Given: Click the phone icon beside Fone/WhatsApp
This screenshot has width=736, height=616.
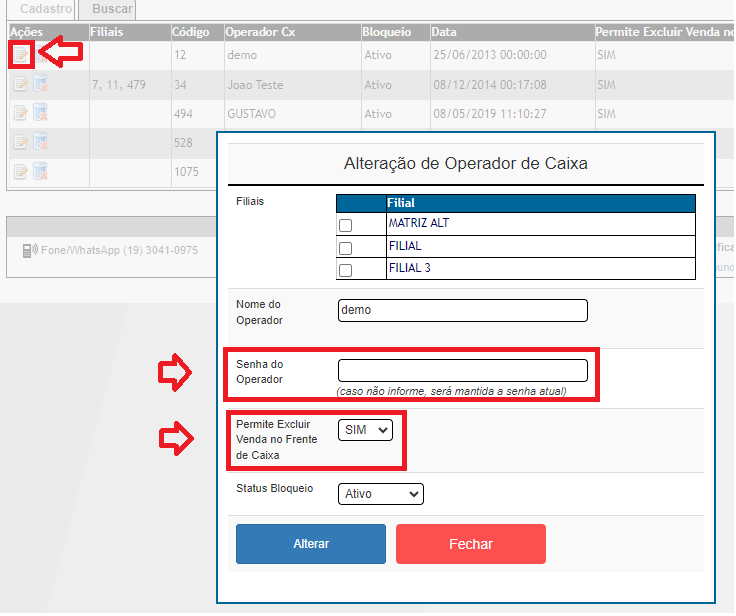Looking at the screenshot, I should pyautogui.click(x=30, y=249).
